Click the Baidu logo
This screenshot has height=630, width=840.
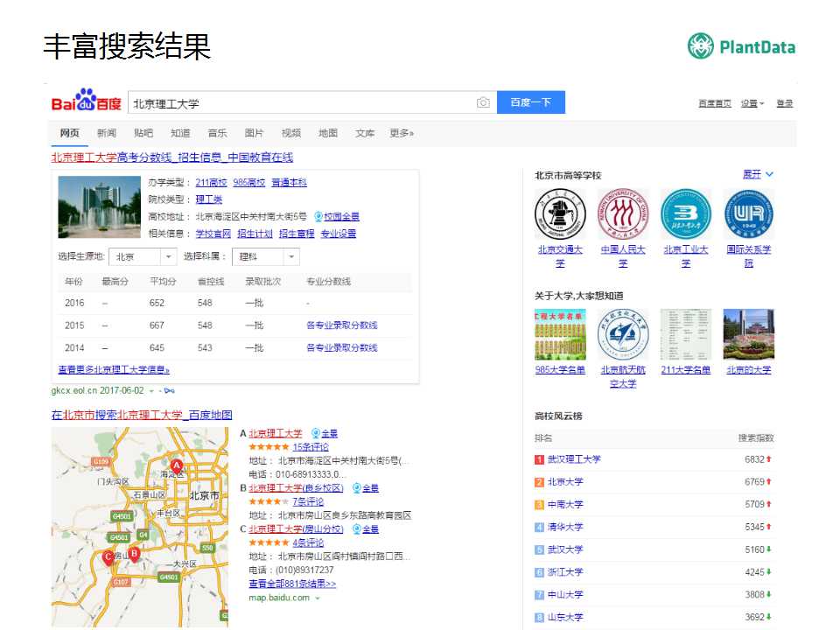[86, 102]
